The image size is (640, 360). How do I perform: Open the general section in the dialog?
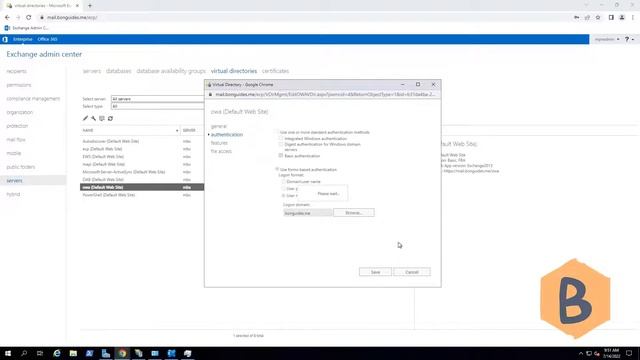pyautogui.click(x=219, y=126)
